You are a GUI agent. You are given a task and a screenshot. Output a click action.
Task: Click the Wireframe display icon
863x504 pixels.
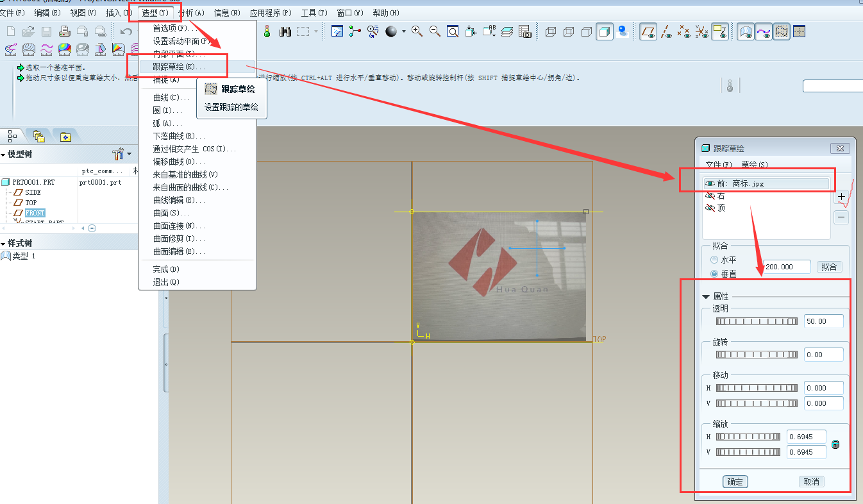click(550, 31)
